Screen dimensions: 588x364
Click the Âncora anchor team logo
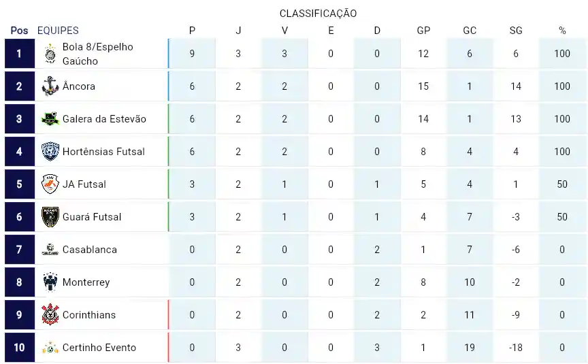coord(50,86)
